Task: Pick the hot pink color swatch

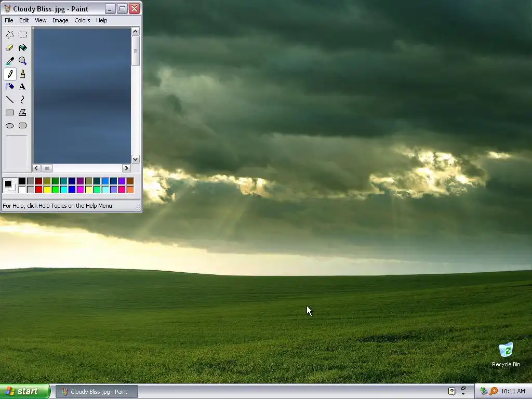Action: (x=122, y=189)
